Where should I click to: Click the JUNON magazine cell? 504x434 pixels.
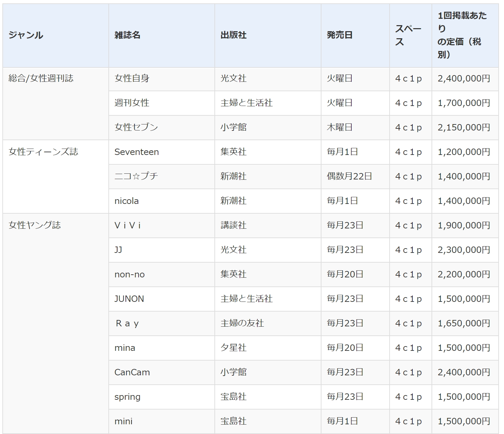129,299
